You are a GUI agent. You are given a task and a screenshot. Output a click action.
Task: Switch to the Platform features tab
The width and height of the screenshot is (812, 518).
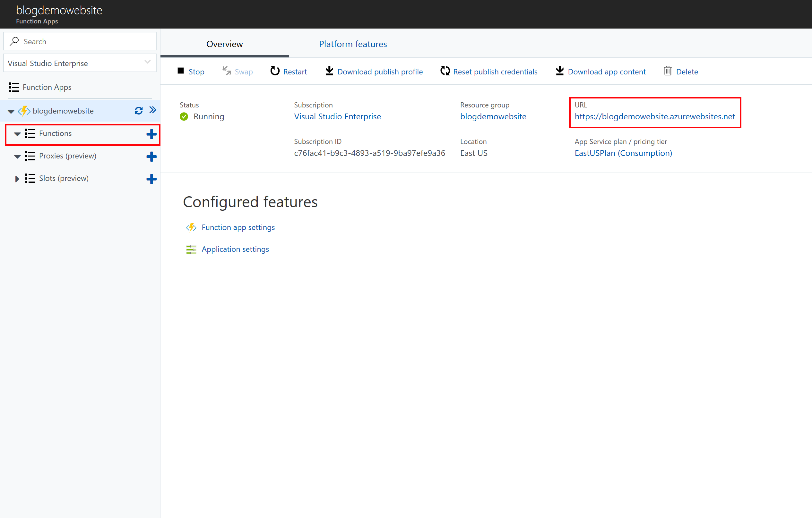pos(353,44)
